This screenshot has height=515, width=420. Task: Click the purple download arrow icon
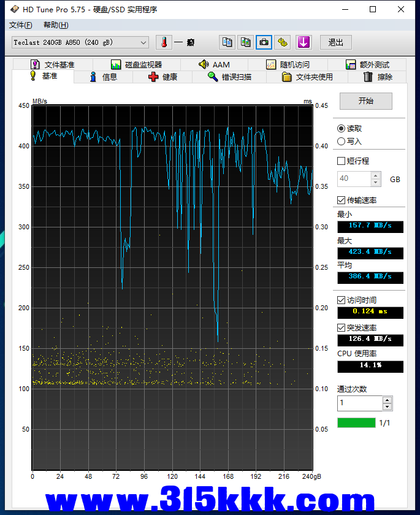pyautogui.click(x=304, y=42)
